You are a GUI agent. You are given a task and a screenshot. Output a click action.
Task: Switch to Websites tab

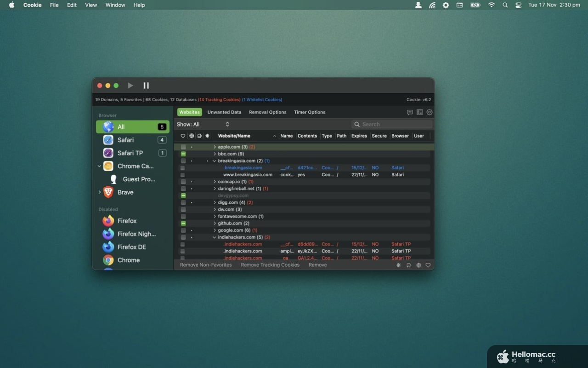coord(190,112)
